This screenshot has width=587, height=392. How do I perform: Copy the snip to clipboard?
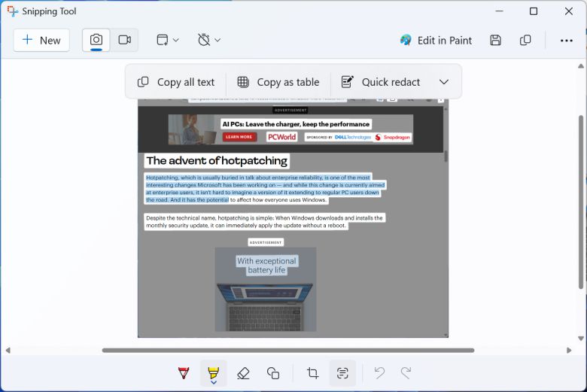525,40
